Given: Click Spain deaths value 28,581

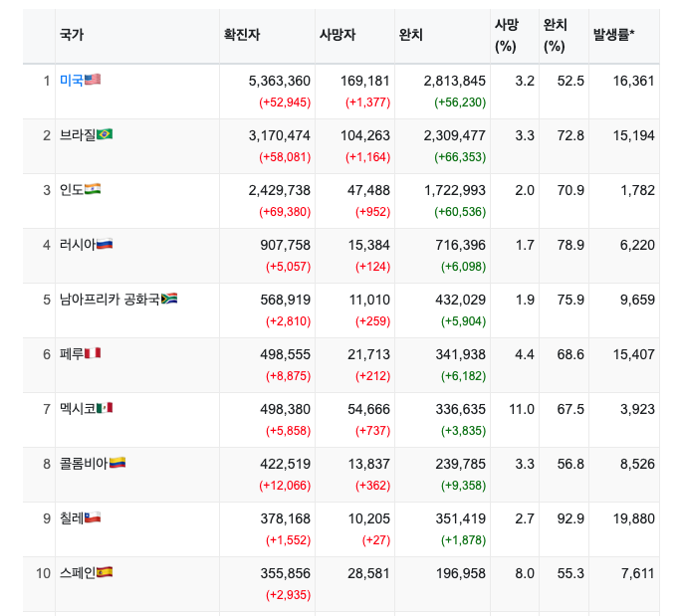Looking at the screenshot, I should point(368,573).
